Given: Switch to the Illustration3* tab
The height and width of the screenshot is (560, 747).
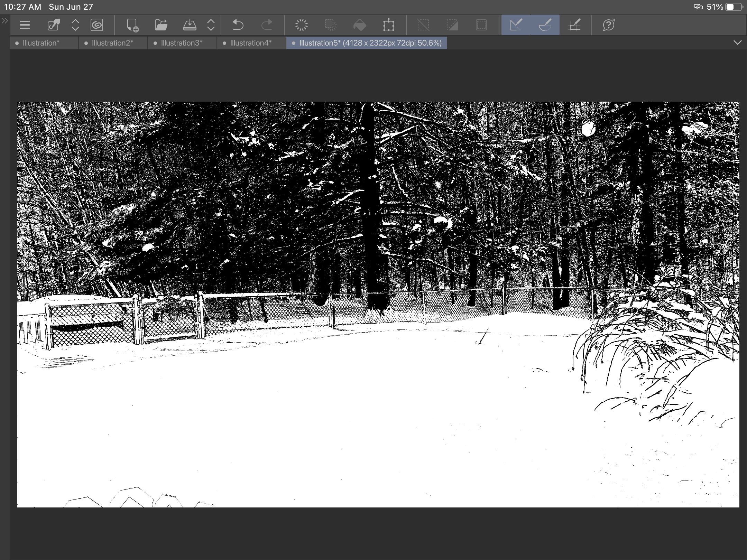Looking at the screenshot, I should (x=182, y=43).
